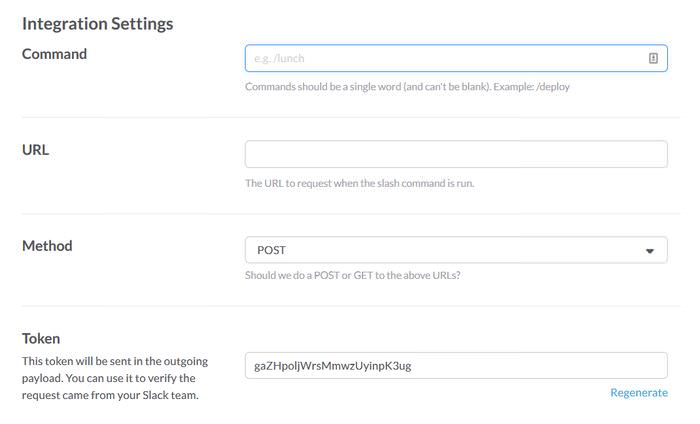Click the 'URL to request when slash command is run' hint

click(x=359, y=183)
